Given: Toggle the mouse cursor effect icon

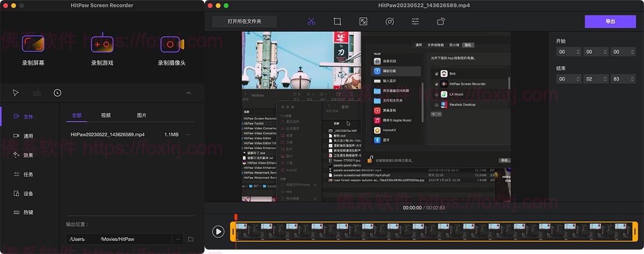Looking at the screenshot, I should pyautogui.click(x=16, y=93).
